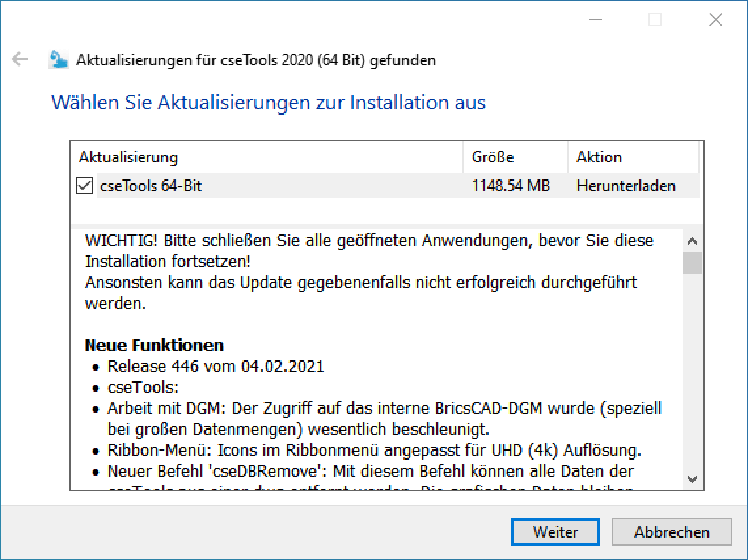Click the Aktion column header
This screenshot has width=748, height=560.
click(x=599, y=157)
